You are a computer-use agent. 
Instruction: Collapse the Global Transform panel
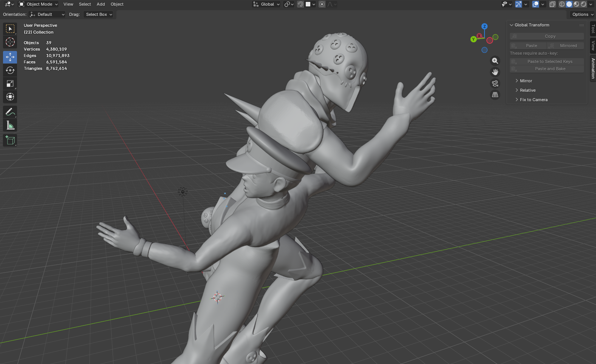[x=511, y=25]
